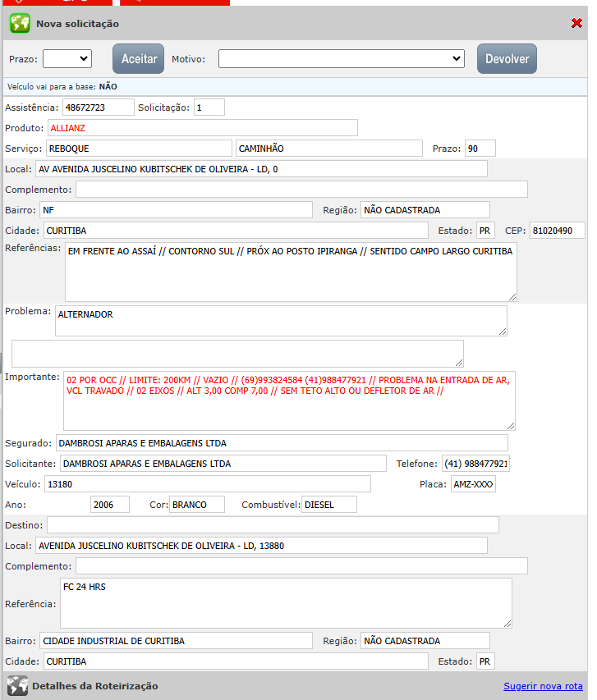Click the origin Local field ending in LD, 0
Screen dimensions: 597x700
261,169
